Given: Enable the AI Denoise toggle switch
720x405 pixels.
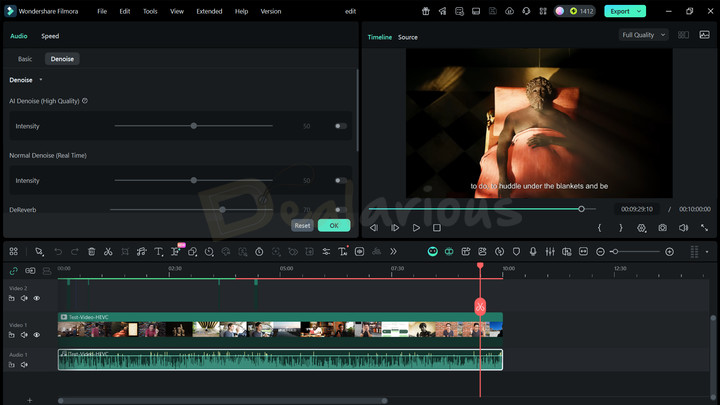Looking at the screenshot, I should (x=341, y=126).
